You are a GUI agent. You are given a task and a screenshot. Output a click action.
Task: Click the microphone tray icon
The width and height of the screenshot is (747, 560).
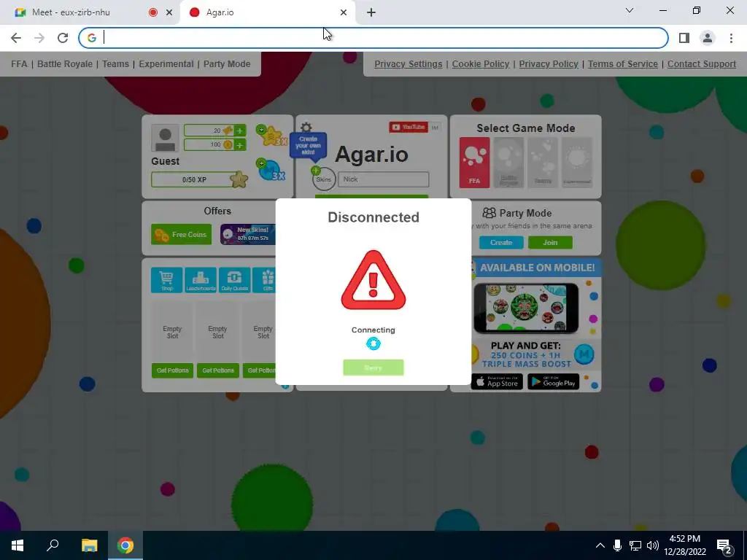[x=617, y=545]
